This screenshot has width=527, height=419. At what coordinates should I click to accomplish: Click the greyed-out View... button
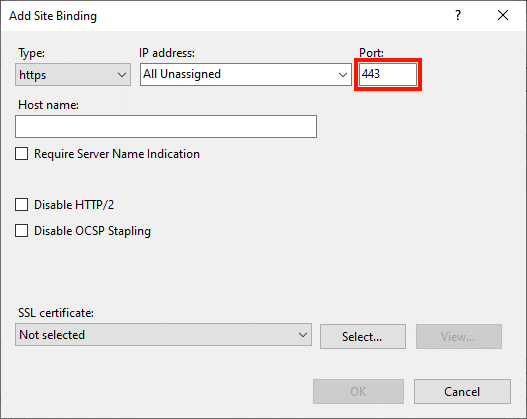point(459,336)
